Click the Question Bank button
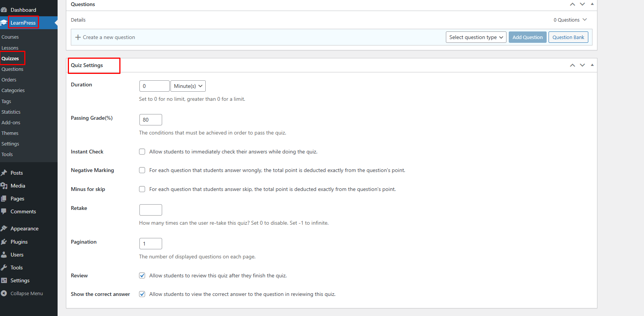 568,37
